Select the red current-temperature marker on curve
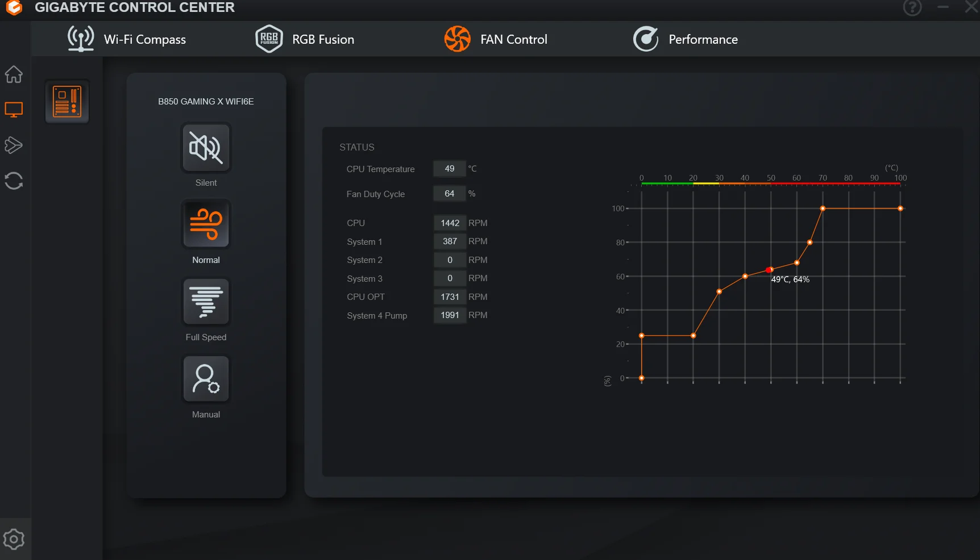The image size is (980, 560). pyautogui.click(x=769, y=270)
